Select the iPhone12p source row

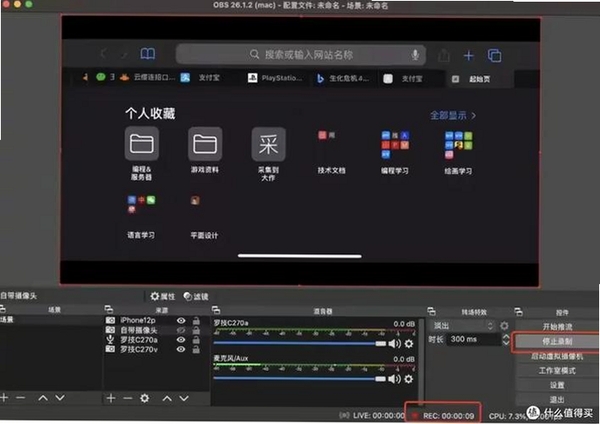tap(157, 320)
